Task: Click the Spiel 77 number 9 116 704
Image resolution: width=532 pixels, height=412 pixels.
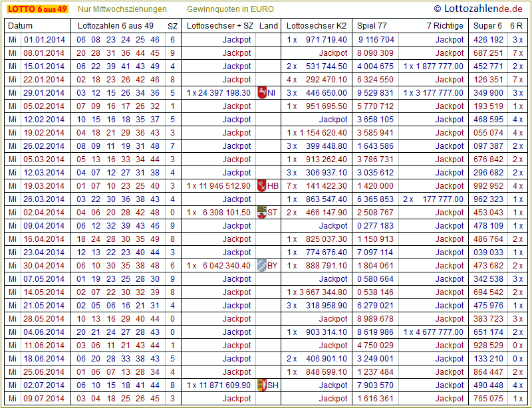Action: (376, 40)
